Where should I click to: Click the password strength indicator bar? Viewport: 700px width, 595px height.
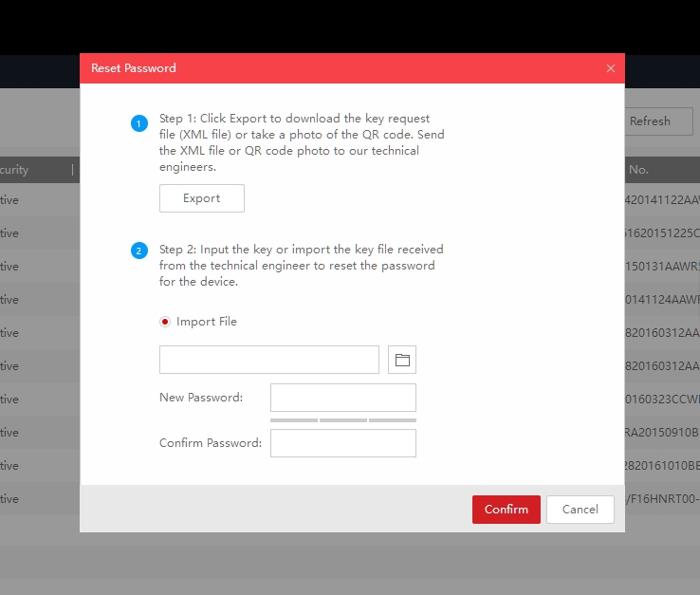tap(342, 419)
